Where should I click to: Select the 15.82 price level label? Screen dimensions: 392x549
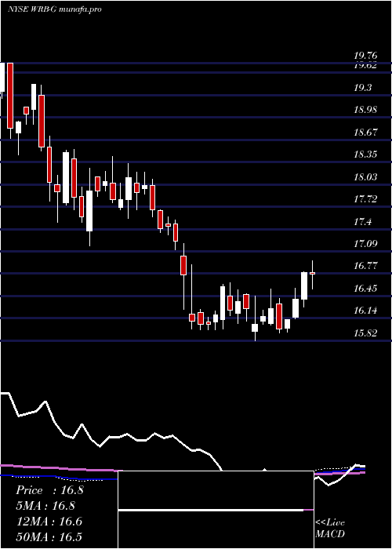tap(365, 333)
